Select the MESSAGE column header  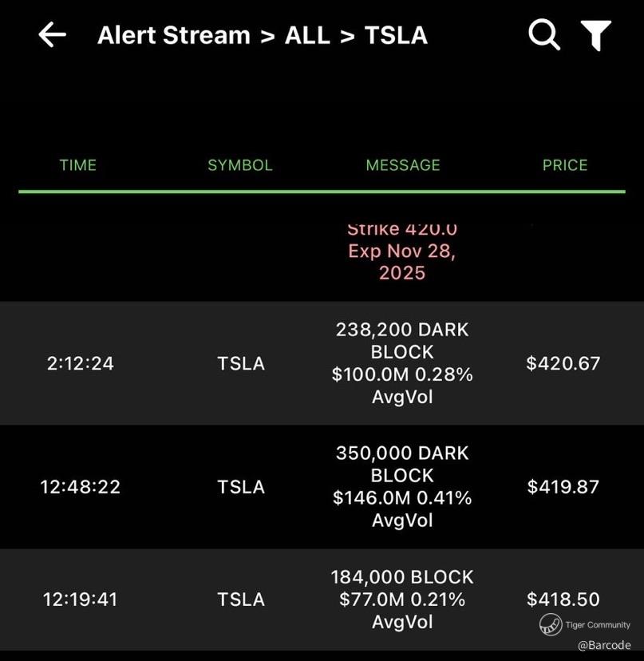click(x=402, y=165)
